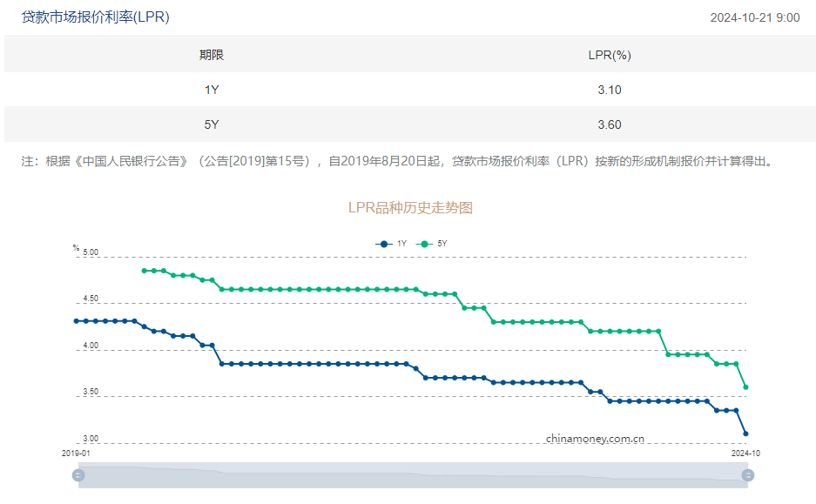The image size is (816, 504).
Task: Click the right data-zoom slider handle
Action: tap(749, 474)
